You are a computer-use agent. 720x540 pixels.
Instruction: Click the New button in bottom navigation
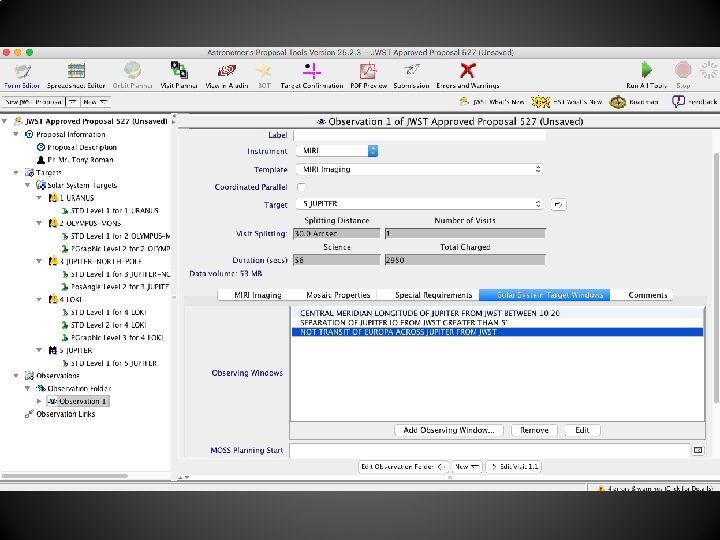click(x=467, y=467)
